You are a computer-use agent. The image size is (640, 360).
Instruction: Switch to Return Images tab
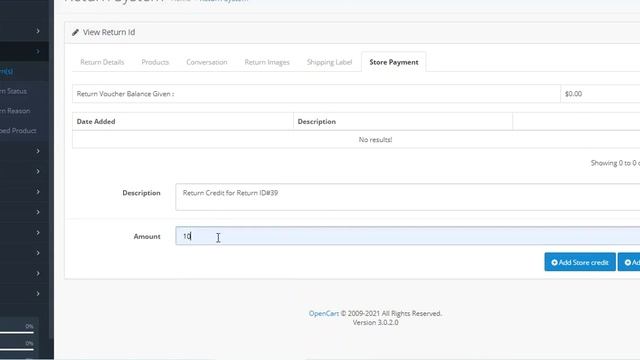coord(267,62)
